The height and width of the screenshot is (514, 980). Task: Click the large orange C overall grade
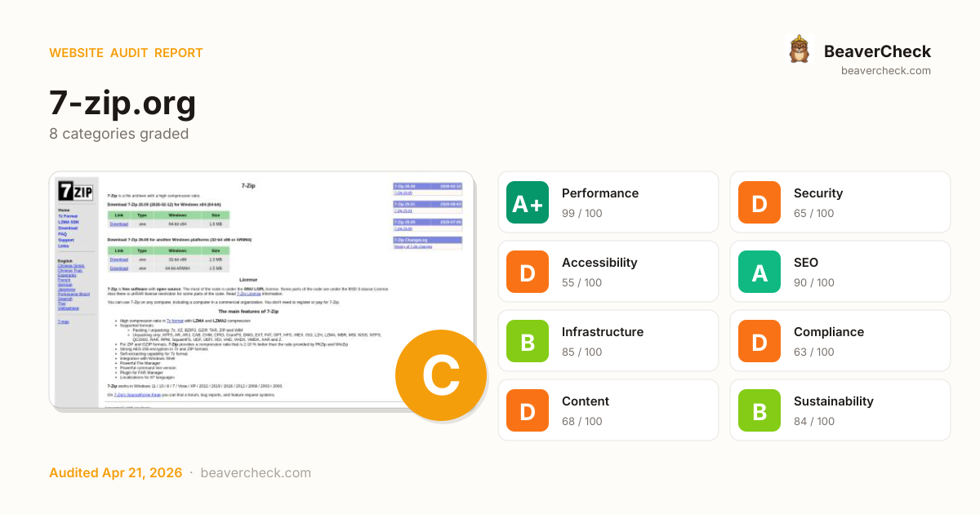(441, 375)
